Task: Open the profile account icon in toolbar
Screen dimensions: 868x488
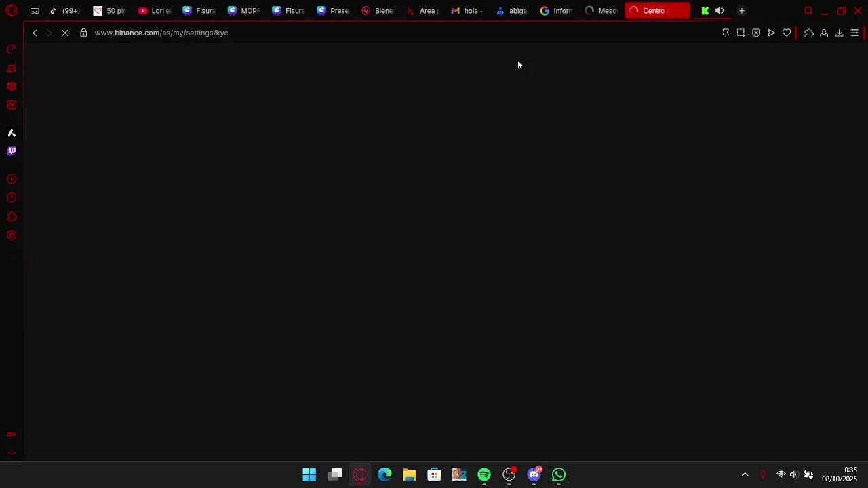Action: click(824, 33)
